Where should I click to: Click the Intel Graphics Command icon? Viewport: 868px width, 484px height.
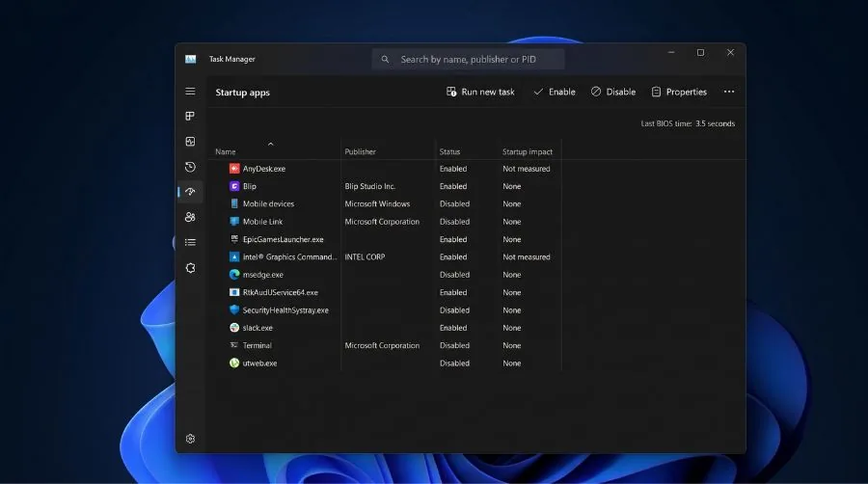coord(234,256)
